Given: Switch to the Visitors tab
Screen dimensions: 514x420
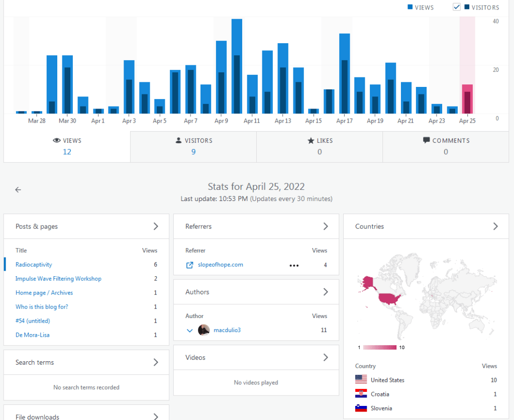Looking at the screenshot, I should (x=193, y=146).
